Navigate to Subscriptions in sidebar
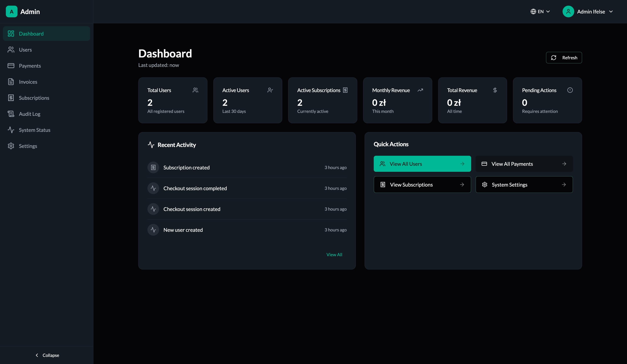This screenshot has width=627, height=364. 47,98
